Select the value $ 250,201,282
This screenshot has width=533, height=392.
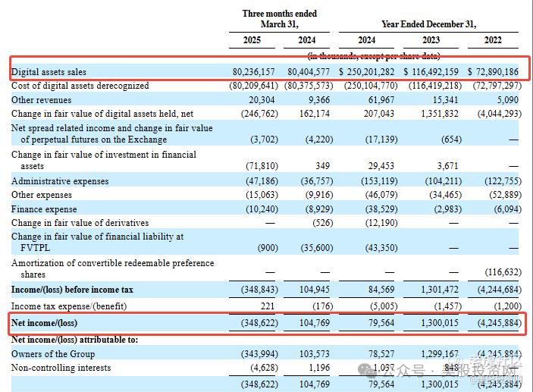(366, 72)
